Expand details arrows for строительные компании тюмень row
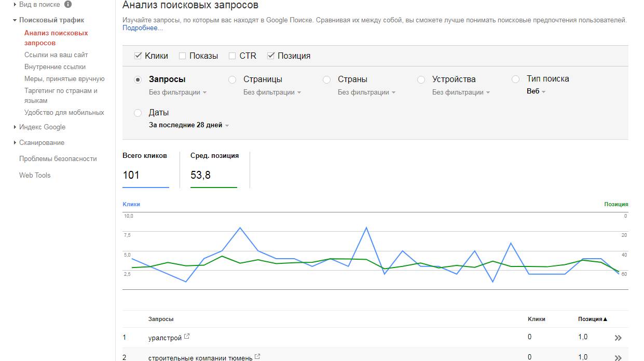Screen dimensions: 644x361 [x=618, y=357]
